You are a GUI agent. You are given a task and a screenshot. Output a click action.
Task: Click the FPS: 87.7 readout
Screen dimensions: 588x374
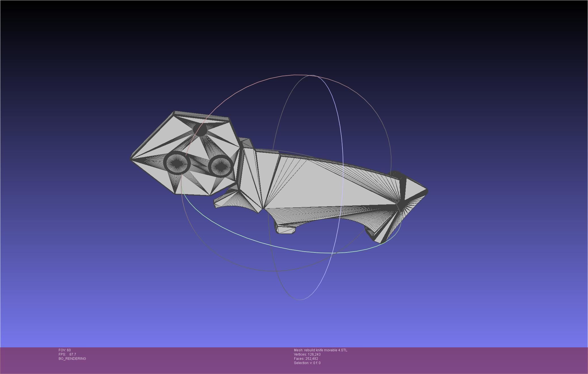coord(67,354)
